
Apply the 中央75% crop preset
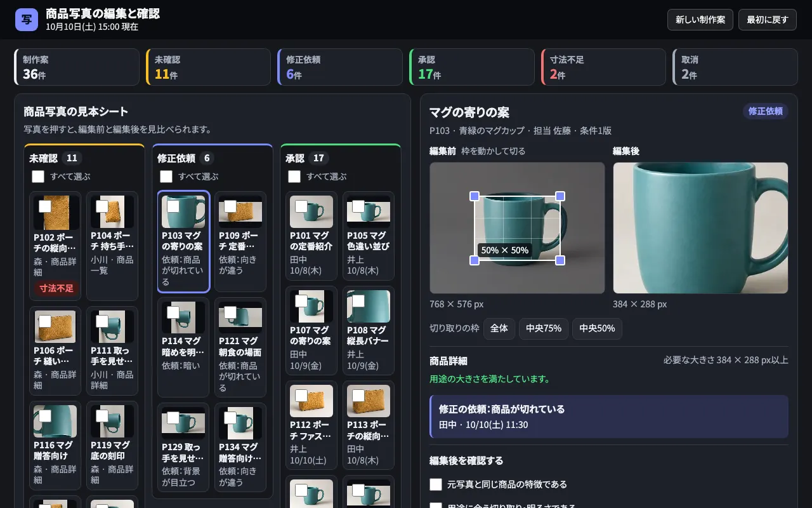544,328
